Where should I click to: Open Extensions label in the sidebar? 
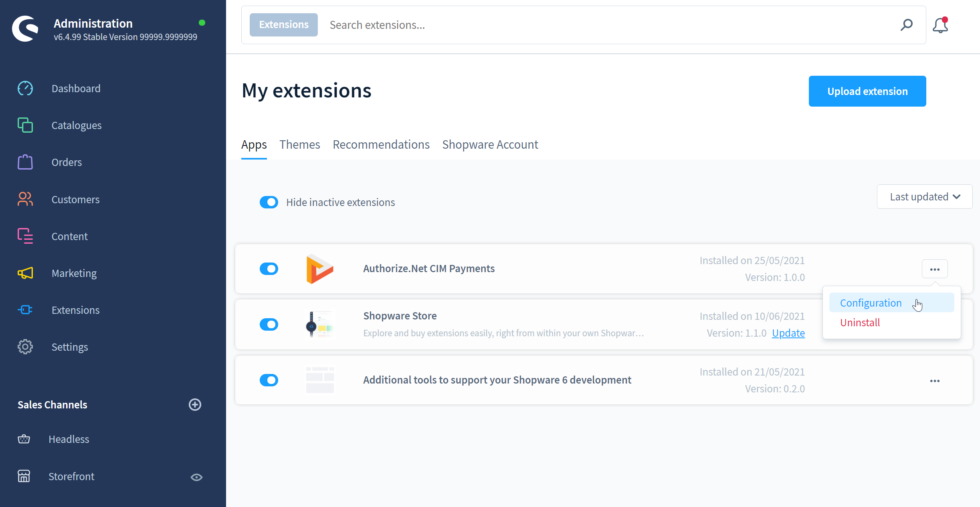point(76,310)
